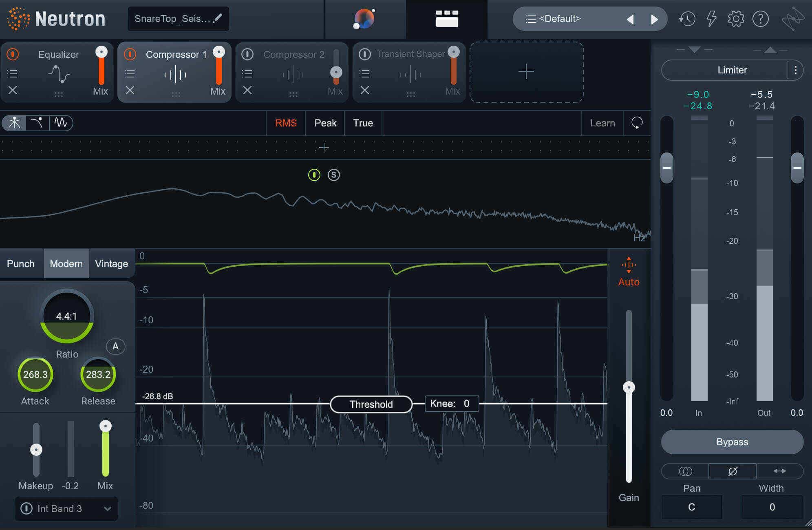812x530 pixels.
Task: Enable the Transient Shaper power button
Action: pyautogui.click(x=364, y=54)
